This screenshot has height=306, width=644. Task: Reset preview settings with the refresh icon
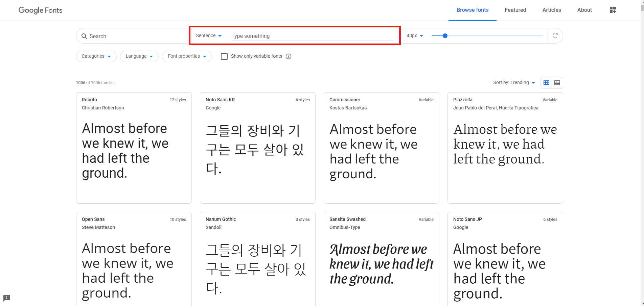click(555, 35)
